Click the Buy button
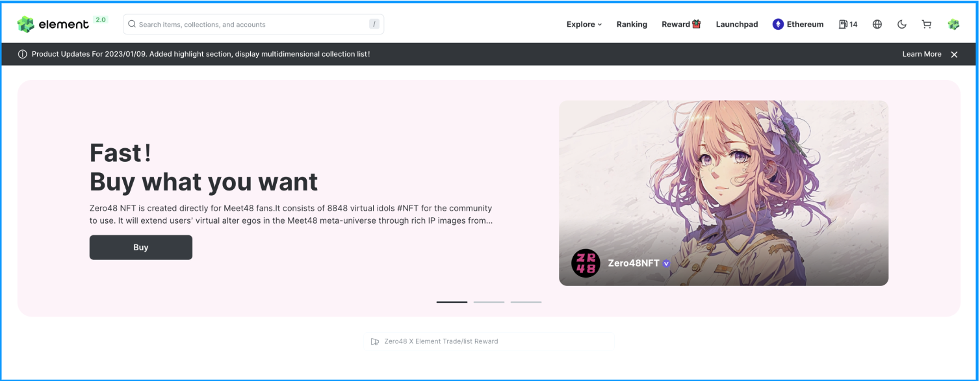Screen dimensions: 980x381 point(141,247)
